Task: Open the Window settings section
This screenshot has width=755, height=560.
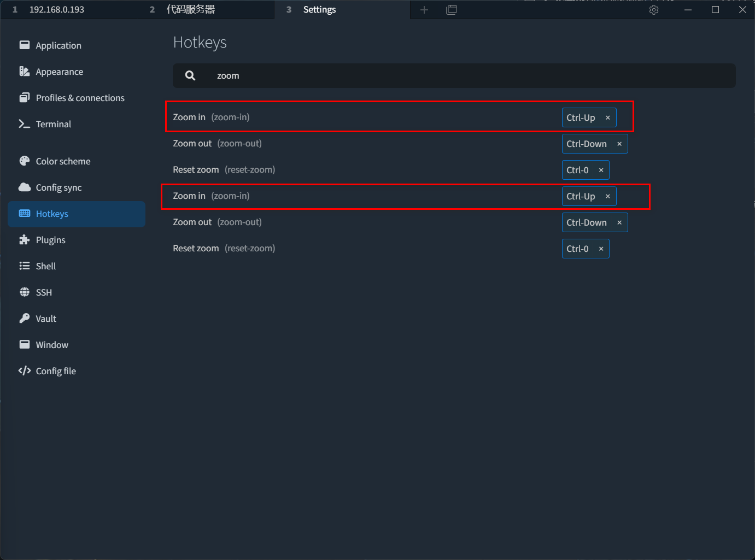Action: pyautogui.click(x=52, y=345)
